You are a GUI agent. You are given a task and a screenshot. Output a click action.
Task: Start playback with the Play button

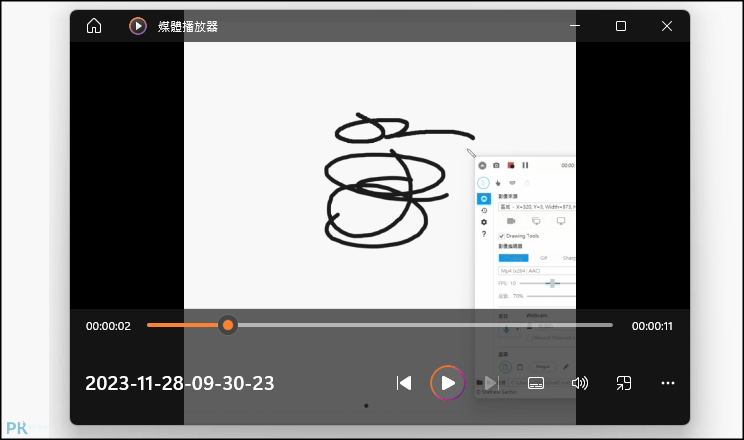pos(447,383)
